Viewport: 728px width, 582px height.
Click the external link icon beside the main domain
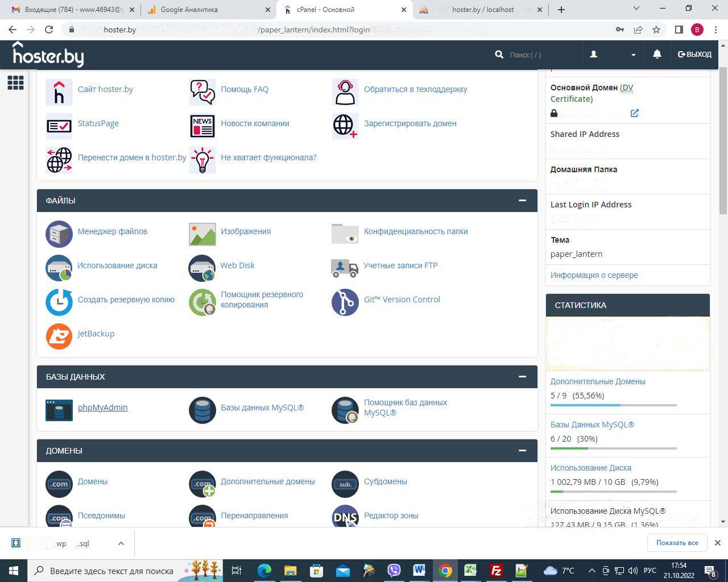pos(635,113)
